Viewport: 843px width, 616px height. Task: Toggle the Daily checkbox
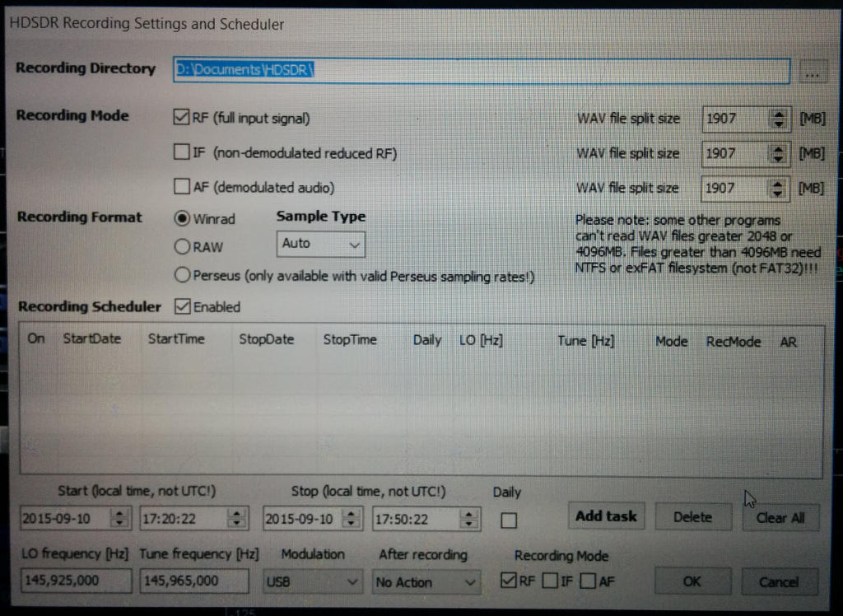pos(509,520)
